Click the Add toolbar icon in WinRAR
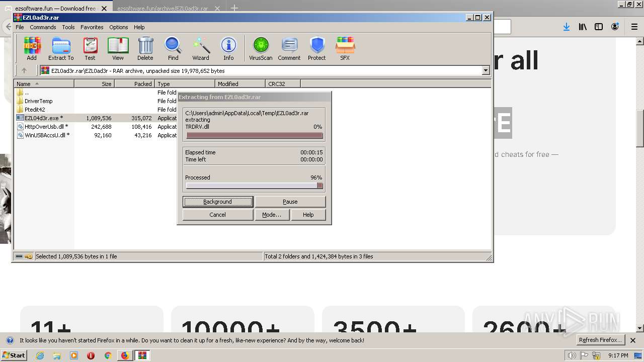This screenshot has height=362, width=644. click(x=32, y=49)
